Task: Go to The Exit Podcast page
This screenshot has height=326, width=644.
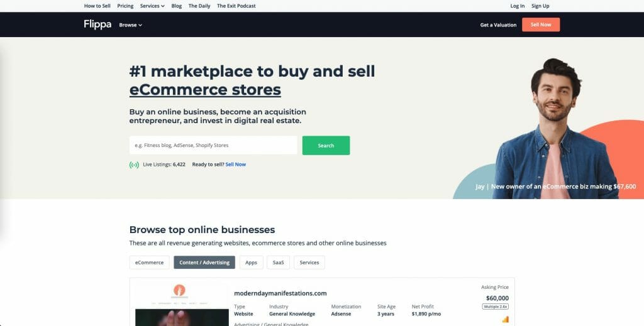Action: pos(236,6)
